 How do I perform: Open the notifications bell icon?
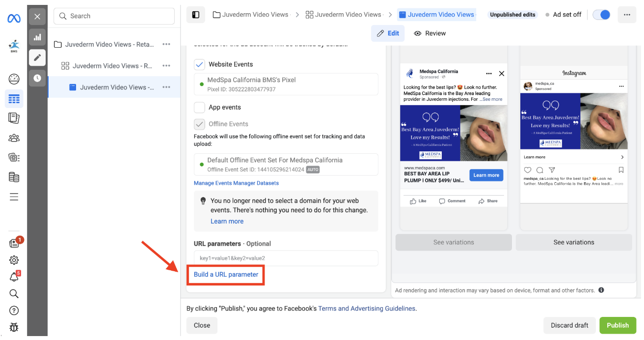click(x=14, y=277)
